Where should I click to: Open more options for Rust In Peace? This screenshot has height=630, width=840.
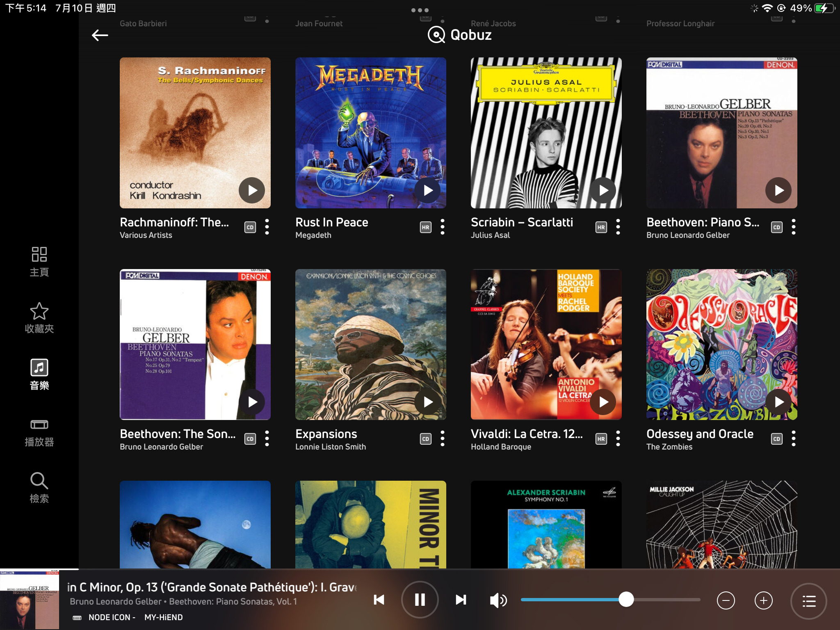443,227
